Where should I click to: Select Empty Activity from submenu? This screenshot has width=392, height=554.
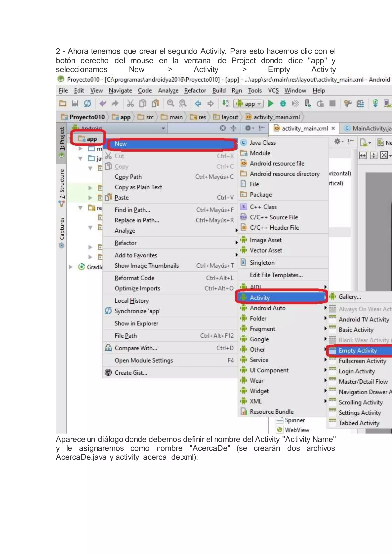tap(358, 351)
